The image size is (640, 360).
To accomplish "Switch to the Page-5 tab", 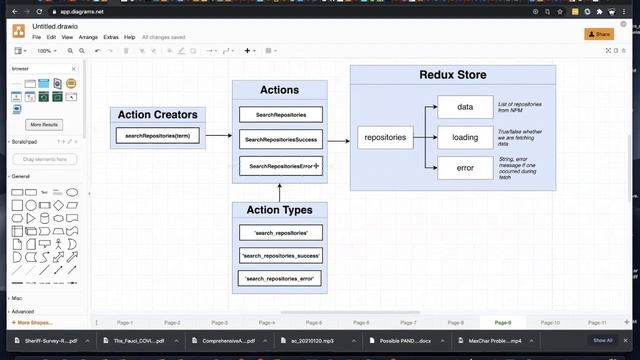I will pos(314,322).
